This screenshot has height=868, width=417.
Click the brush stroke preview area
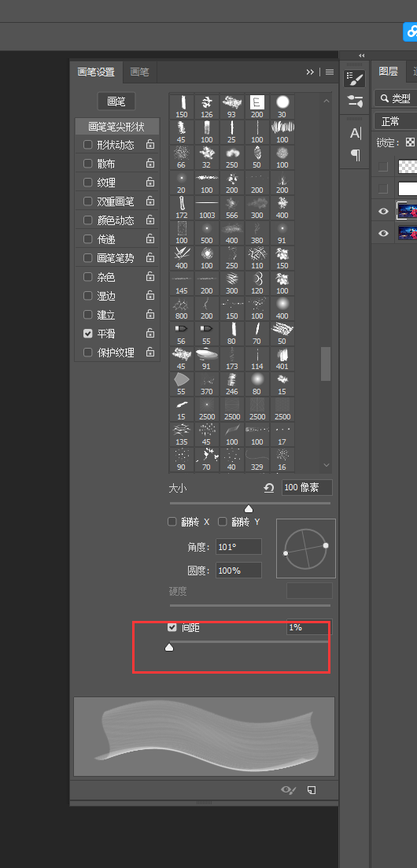pyautogui.click(x=204, y=737)
